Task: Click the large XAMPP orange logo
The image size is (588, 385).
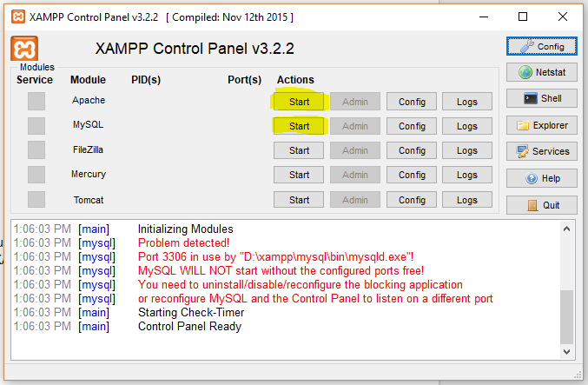Action: tap(24, 49)
